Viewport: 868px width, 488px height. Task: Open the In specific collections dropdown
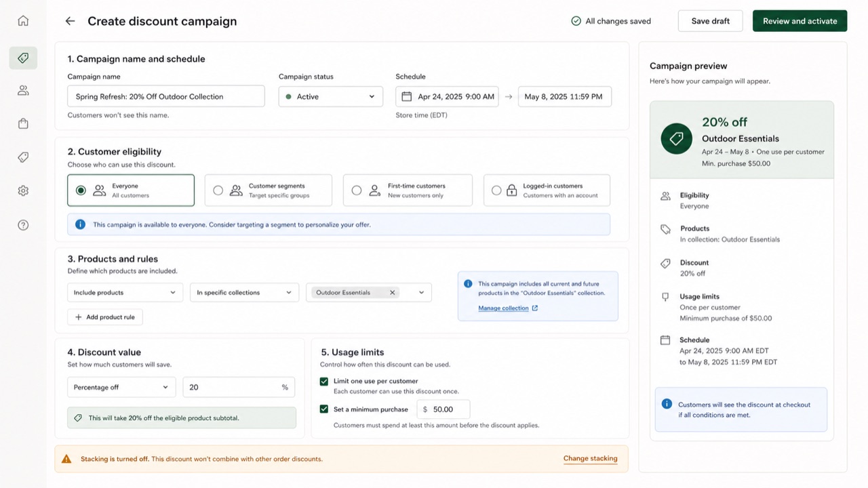pyautogui.click(x=244, y=293)
